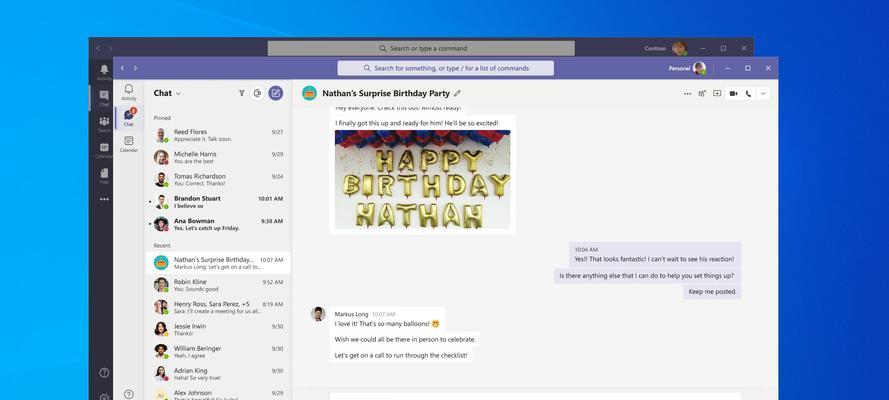Share your screen in the chat header

pyautogui.click(x=717, y=93)
